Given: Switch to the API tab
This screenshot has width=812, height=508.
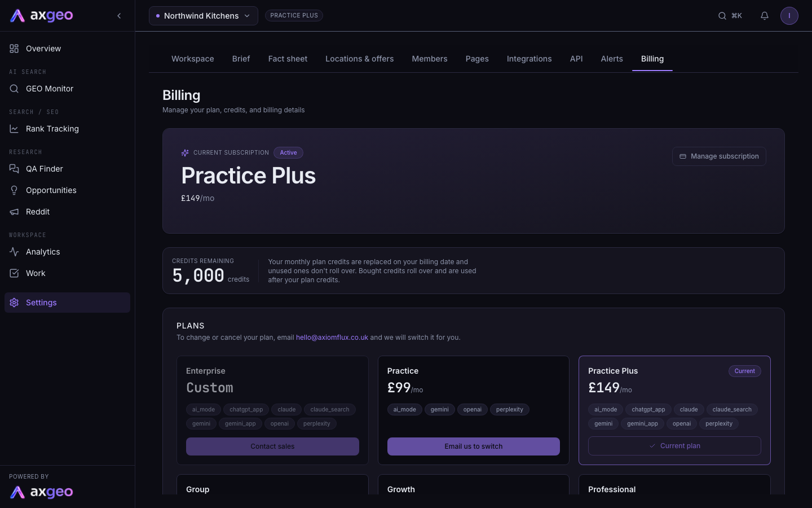Looking at the screenshot, I should click(576, 59).
